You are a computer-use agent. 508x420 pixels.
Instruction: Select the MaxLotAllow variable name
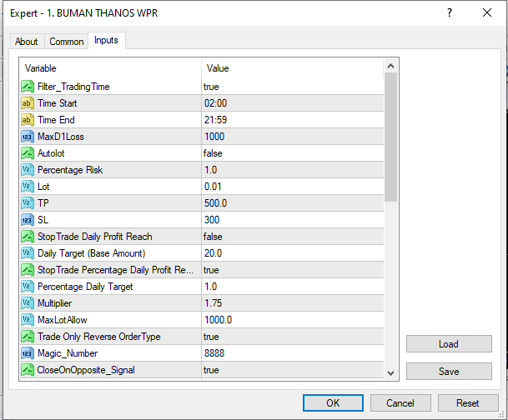click(63, 320)
